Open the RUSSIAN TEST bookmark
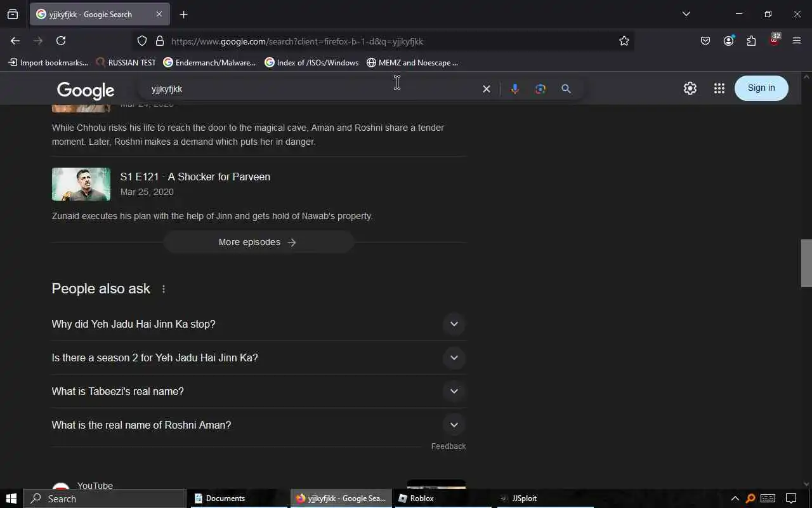Image resolution: width=812 pixels, height=508 pixels. (x=126, y=62)
